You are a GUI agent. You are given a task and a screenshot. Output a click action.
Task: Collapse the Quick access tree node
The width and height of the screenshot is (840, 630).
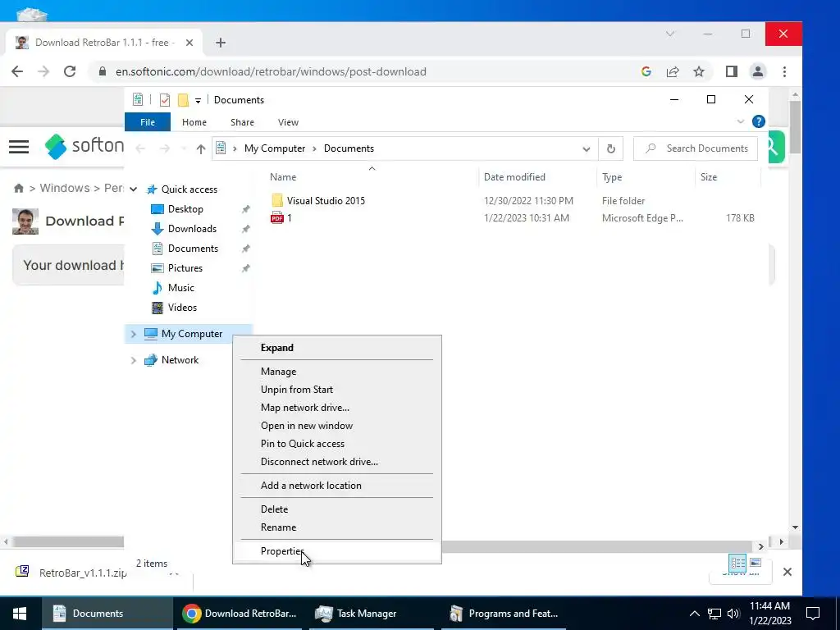(x=134, y=189)
